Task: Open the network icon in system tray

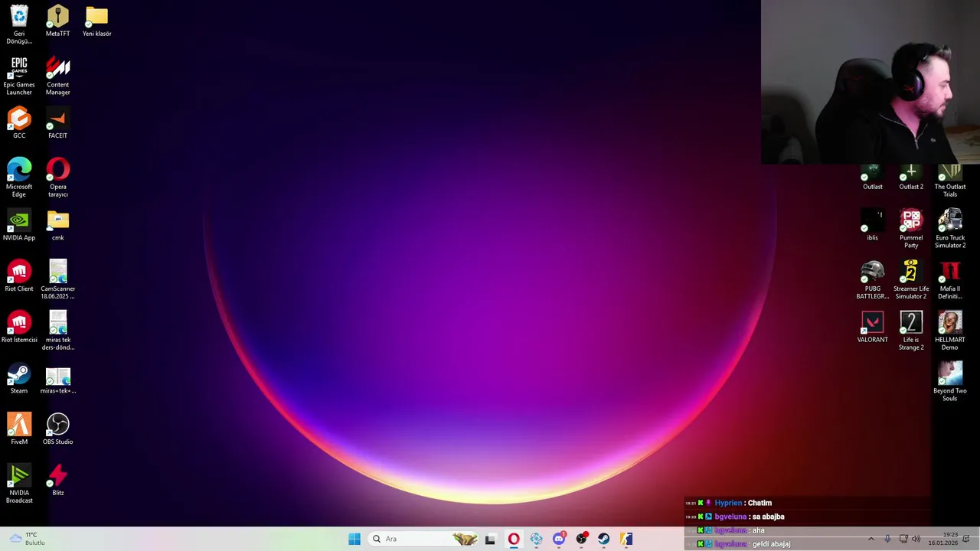Action: click(x=903, y=539)
